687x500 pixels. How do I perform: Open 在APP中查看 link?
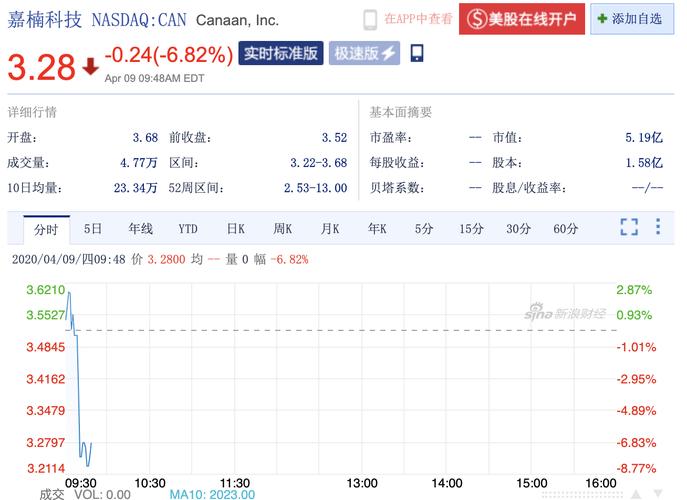[418, 19]
